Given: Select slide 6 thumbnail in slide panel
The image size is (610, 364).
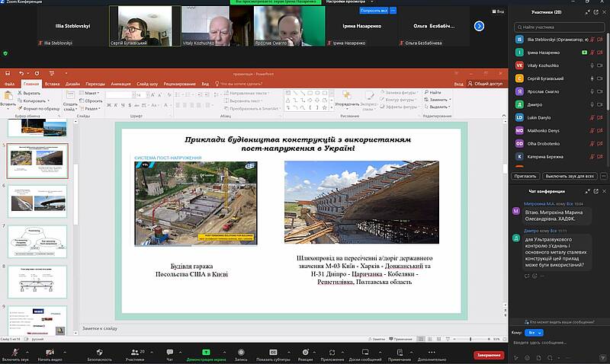Looking at the screenshot, I should click(x=37, y=201).
